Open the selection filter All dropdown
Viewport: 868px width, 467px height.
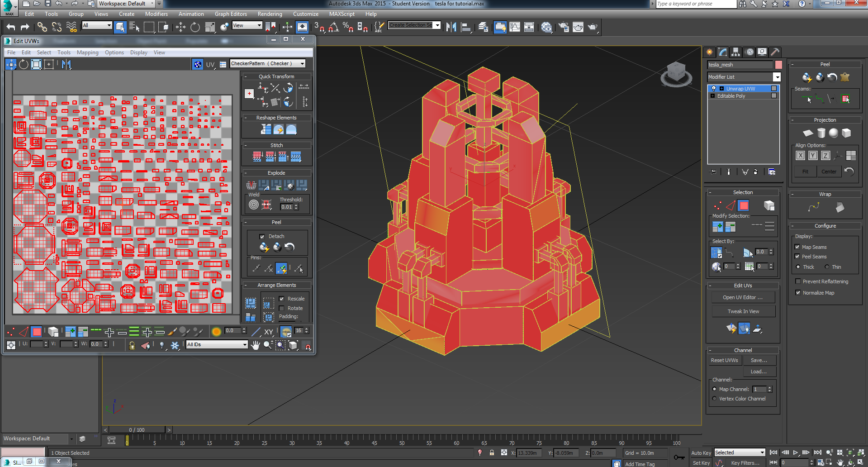97,26
